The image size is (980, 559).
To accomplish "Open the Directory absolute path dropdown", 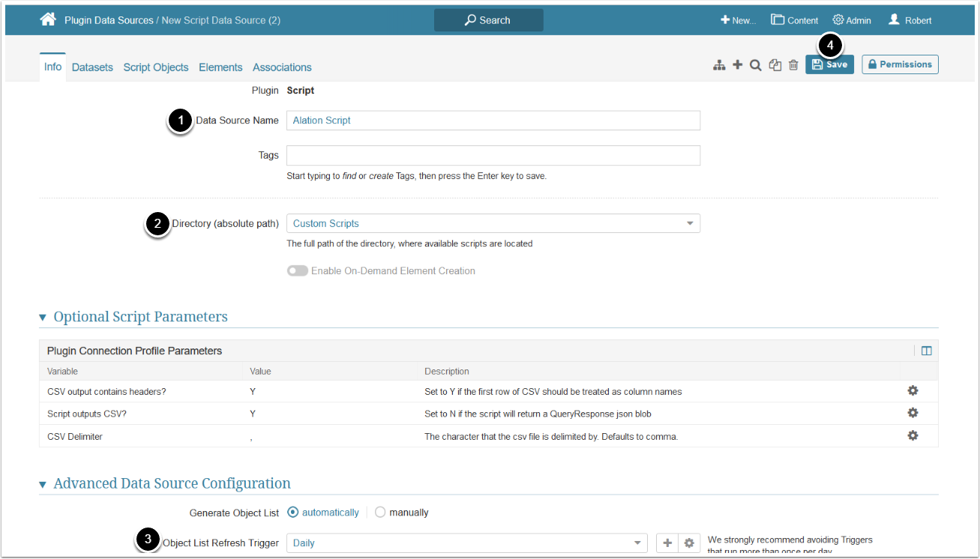I will (493, 223).
